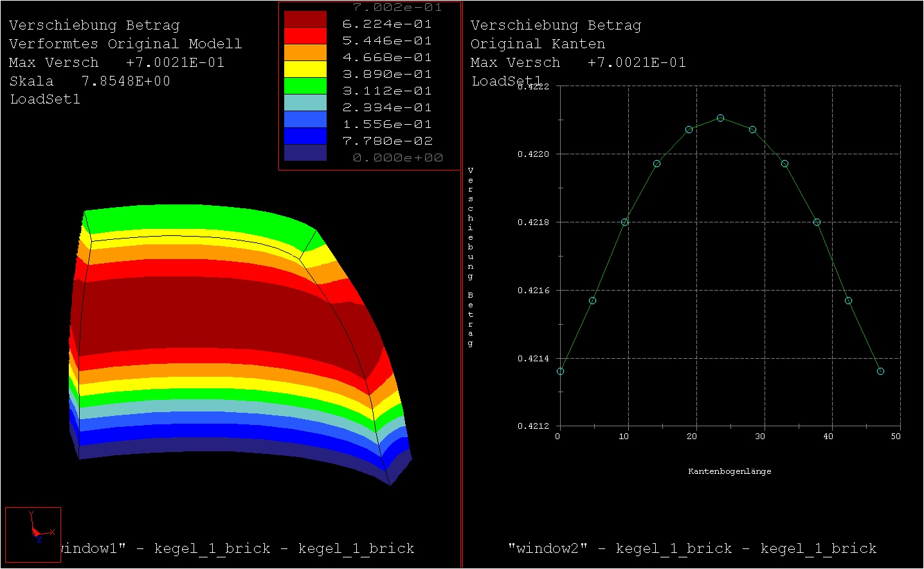This screenshot has width=924, height=569.
Task: Click the vertical 'Verschiebung Betrag' axis label
Action: point(471,257)
